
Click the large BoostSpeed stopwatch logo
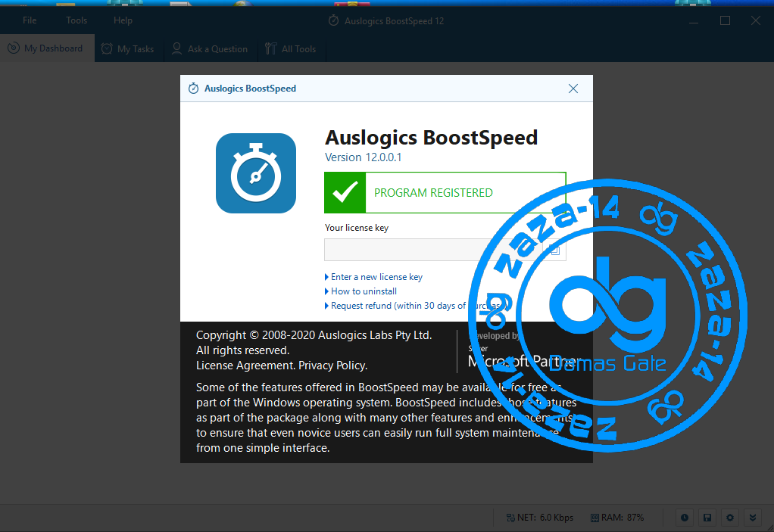click(x=256, y=173)
